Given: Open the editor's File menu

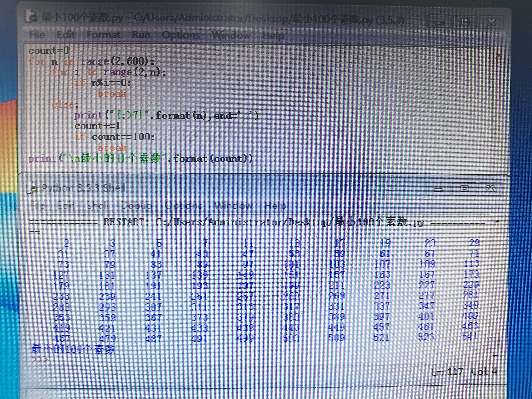Looking at the screenshot, I should click(37, 34).
